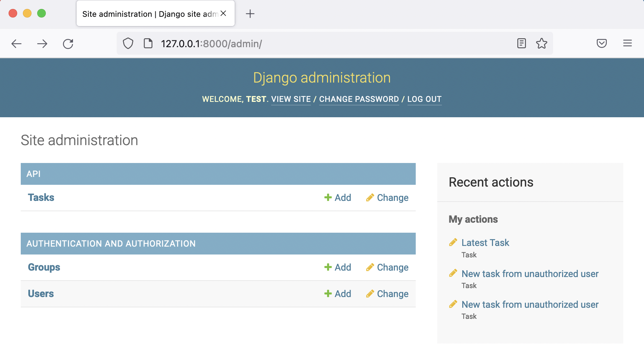Image resolution: width=644 pixels, height=346 pixels.
Task: Open the VIEW SITE link
Action: (x=291, y=99)
